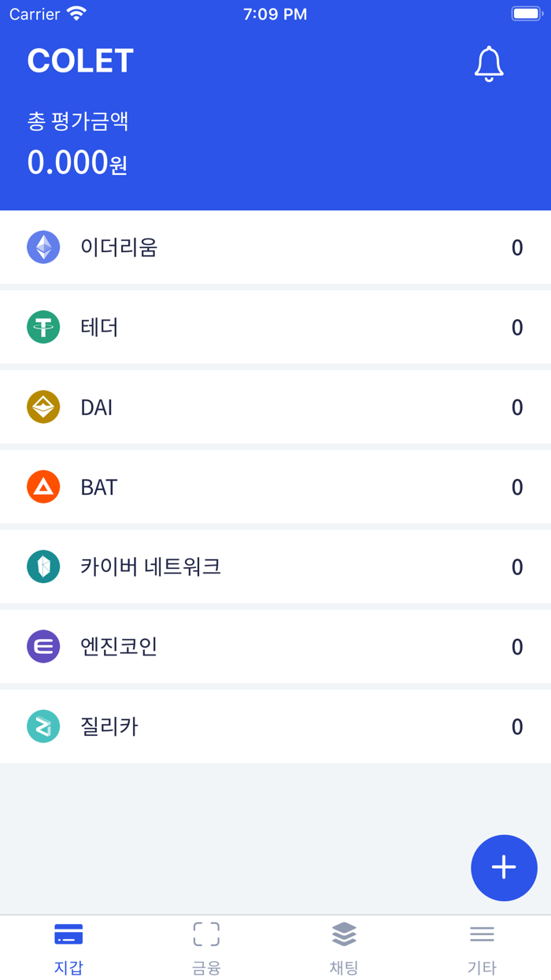Screen dimensions: 551x980
Task: Tap the green Tether coin icon
Action: [43, 327]
